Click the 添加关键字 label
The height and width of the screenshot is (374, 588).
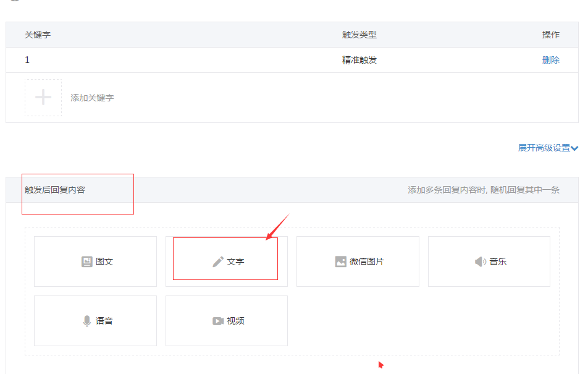click(92, 98)
